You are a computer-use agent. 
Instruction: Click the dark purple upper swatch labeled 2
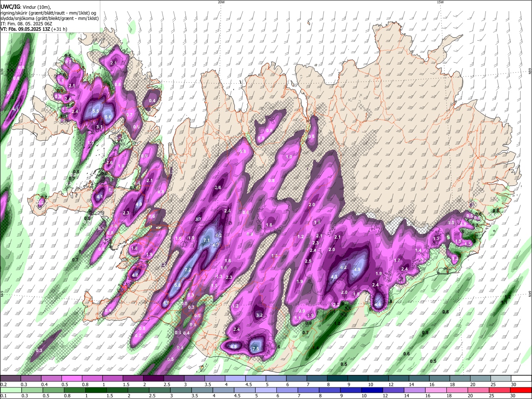(x=153, y=379)
